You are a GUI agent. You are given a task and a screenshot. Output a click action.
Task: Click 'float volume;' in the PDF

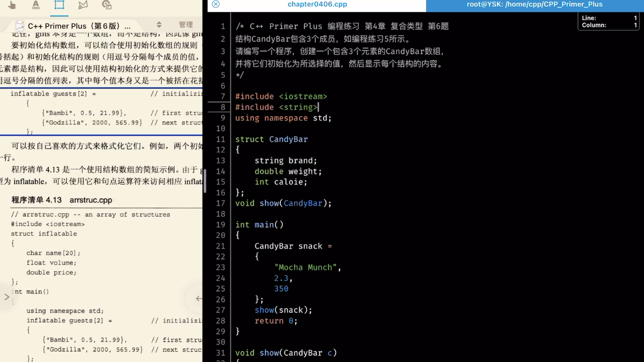pos(51,263)
